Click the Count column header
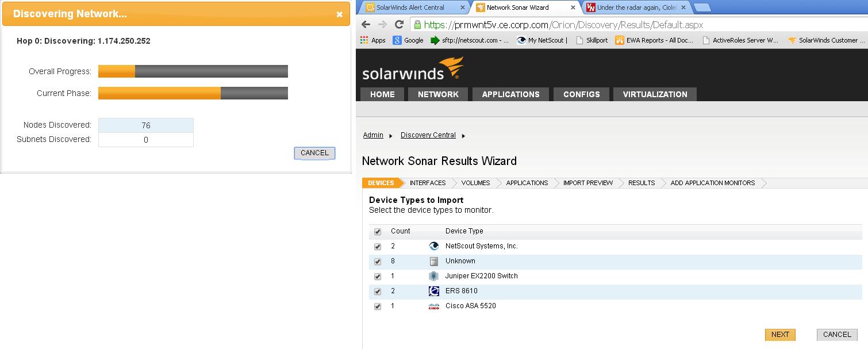The width and height of the screenshot is (868, 349). (x=401, y=231)
